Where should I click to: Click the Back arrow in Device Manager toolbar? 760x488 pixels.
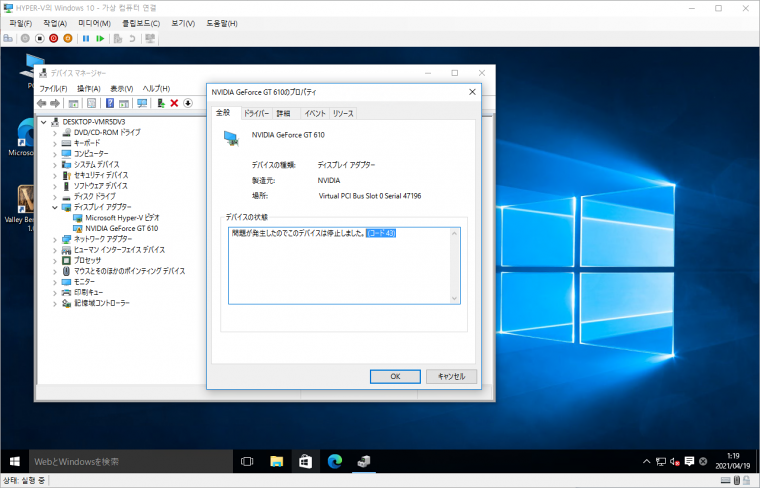pos(42,103)
